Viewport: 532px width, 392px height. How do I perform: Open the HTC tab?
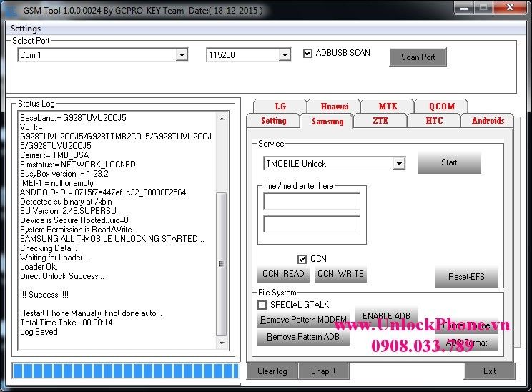tap(434, 121)
